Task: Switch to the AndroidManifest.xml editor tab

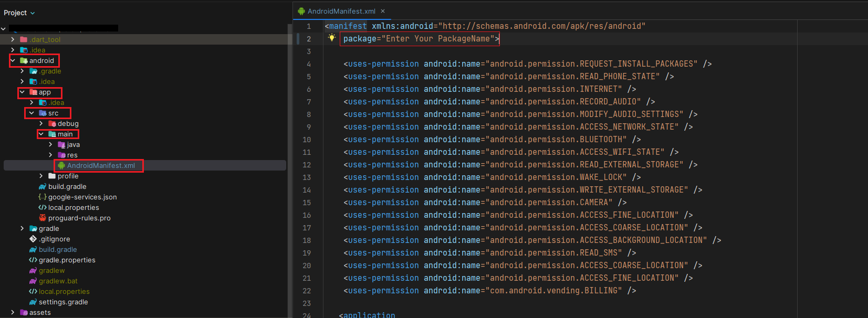Action: pos(341,11)
